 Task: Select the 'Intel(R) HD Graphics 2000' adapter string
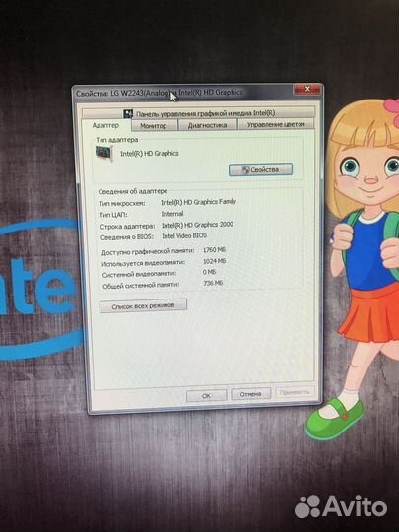(197, 225)
